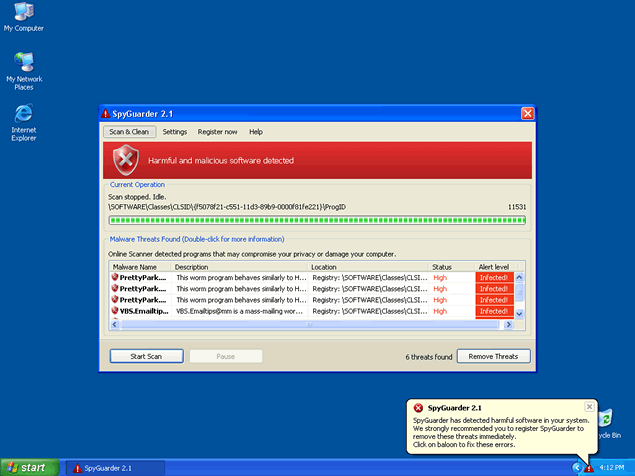Click the red shield warning icon
Viewport: 635px width, 476px height.
pyautogui.click(x=125, y=159)
